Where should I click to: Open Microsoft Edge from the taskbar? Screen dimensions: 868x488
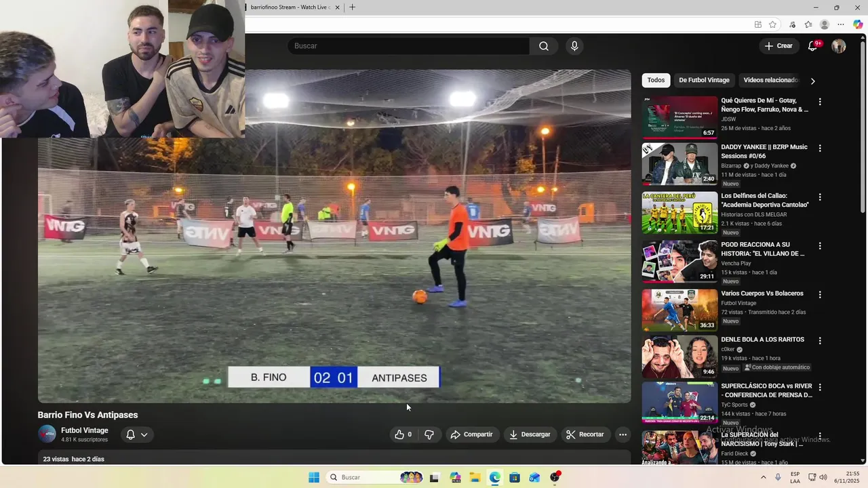pyautogui.click(x=495, y=477)
